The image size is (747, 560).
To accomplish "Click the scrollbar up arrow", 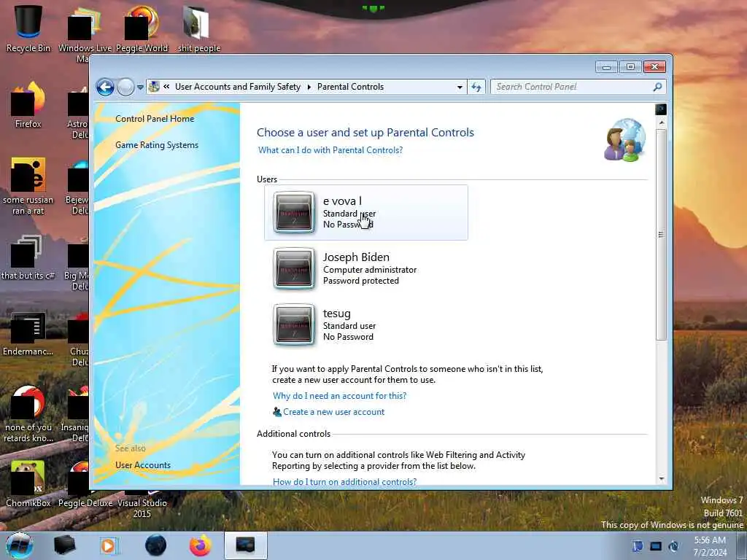I will point(661,122).
